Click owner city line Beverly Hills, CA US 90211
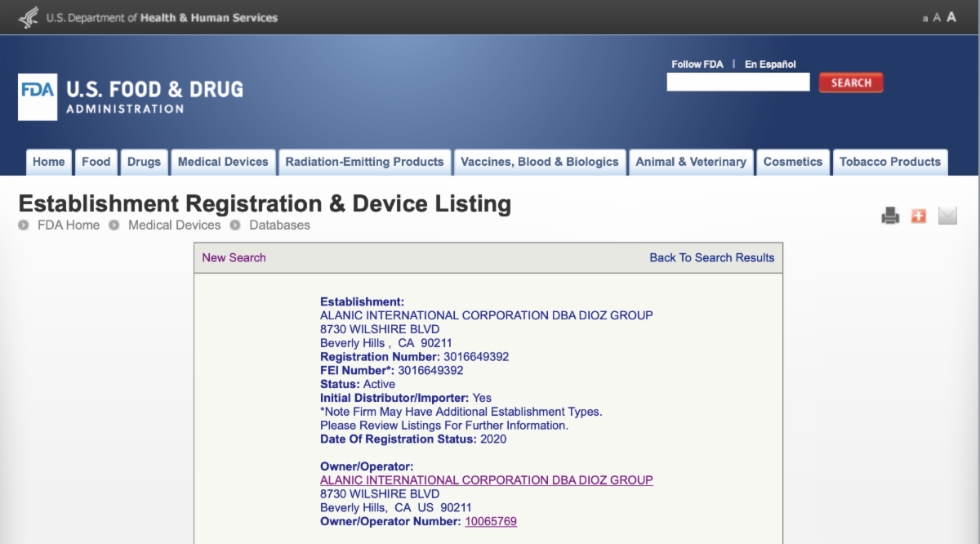 (x=396, y=508)
